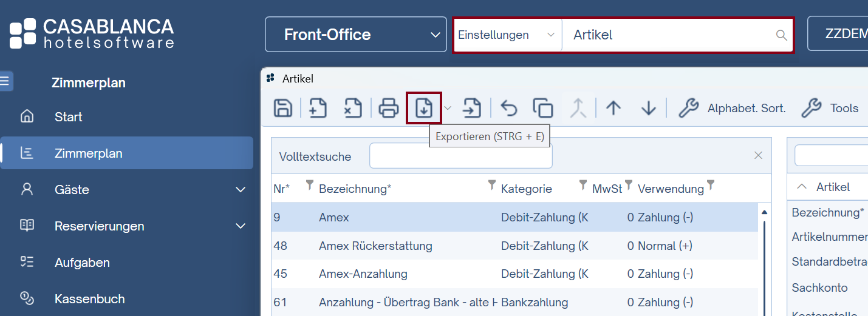Move selected article up with arrow
868x316 pixels.
(613, 108)
